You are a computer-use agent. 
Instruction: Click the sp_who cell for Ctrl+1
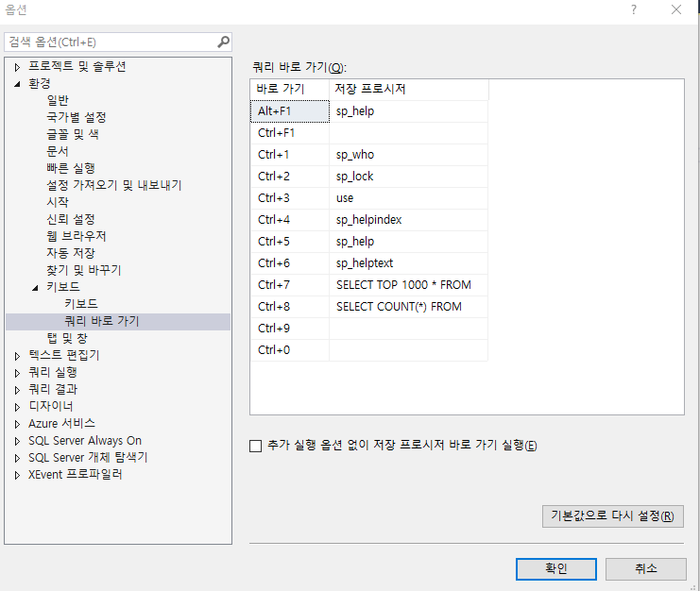point(408,155)
